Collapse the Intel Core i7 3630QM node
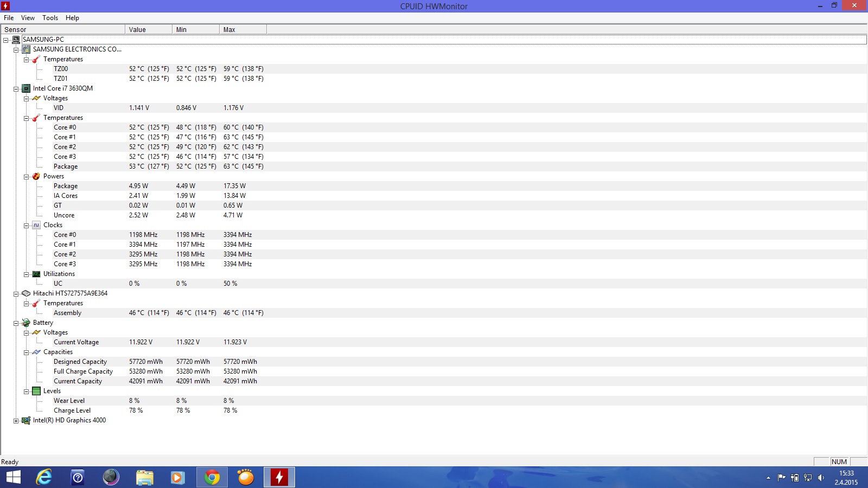 coord(16,88)
